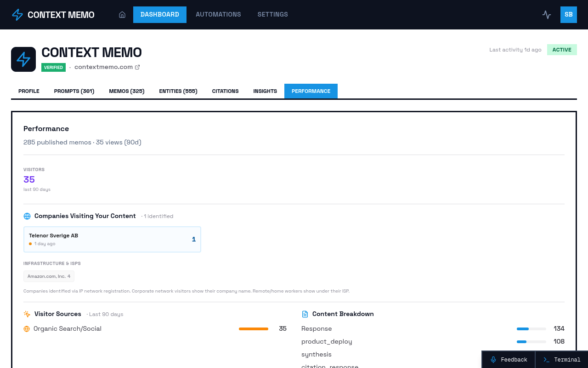Click the terminal prompt icon in the Terminal button
This screenshot has width=588, height=368.
pos(547,359)
